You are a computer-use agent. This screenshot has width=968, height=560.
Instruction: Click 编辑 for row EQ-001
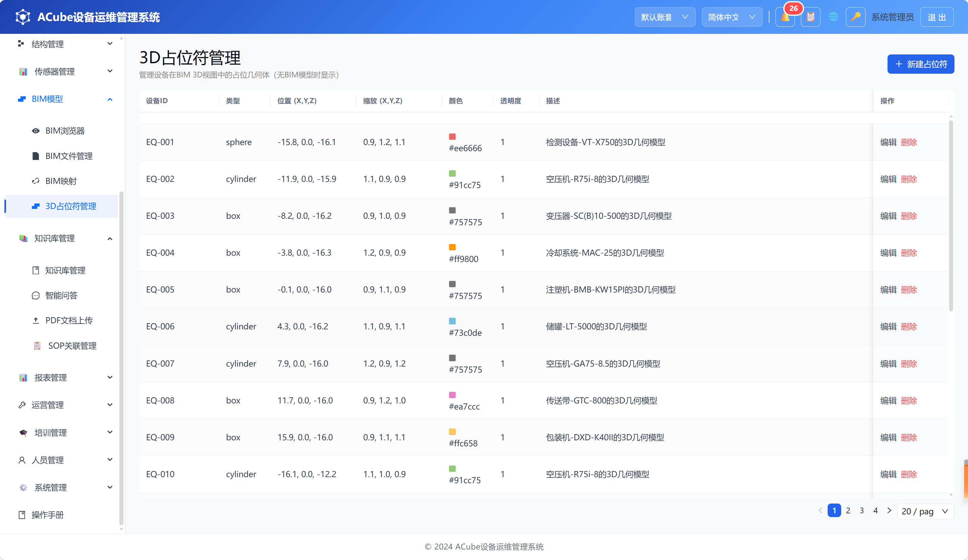(x=888, y=142)
